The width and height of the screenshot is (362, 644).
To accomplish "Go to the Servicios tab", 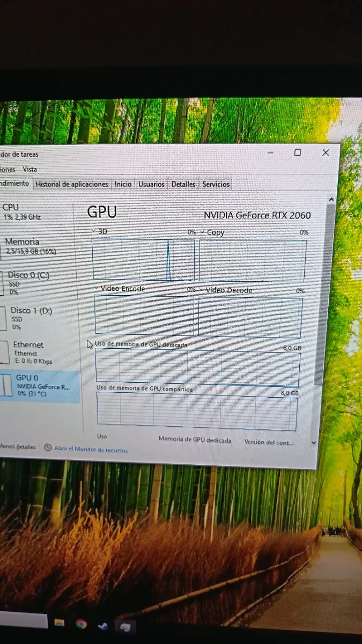I will 216,184.
